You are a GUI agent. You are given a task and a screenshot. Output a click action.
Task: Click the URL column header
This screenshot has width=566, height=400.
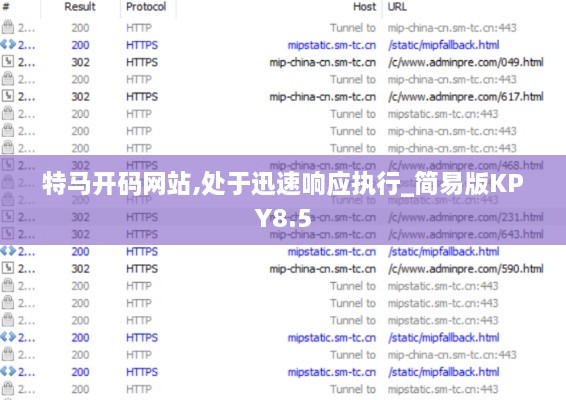(397, 7)
